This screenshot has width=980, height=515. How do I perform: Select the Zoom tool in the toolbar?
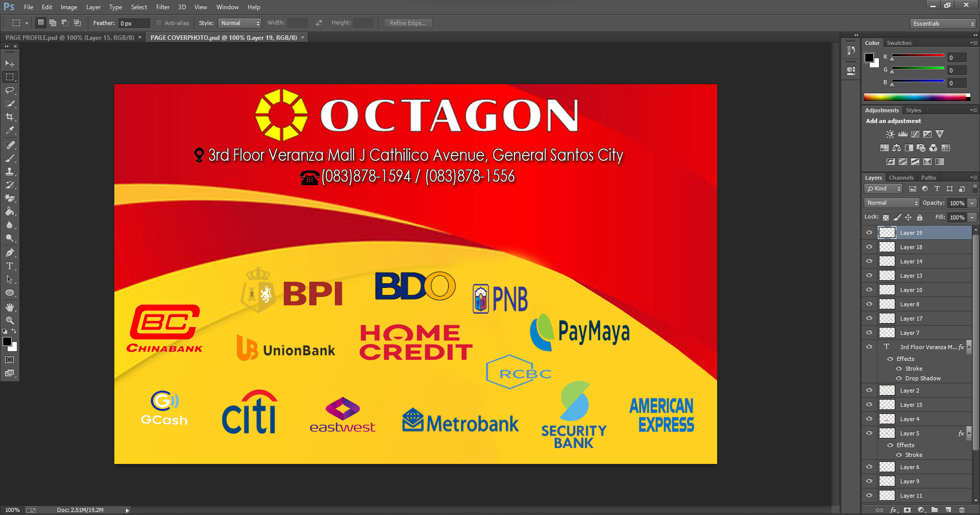click(x=10, y=321)
